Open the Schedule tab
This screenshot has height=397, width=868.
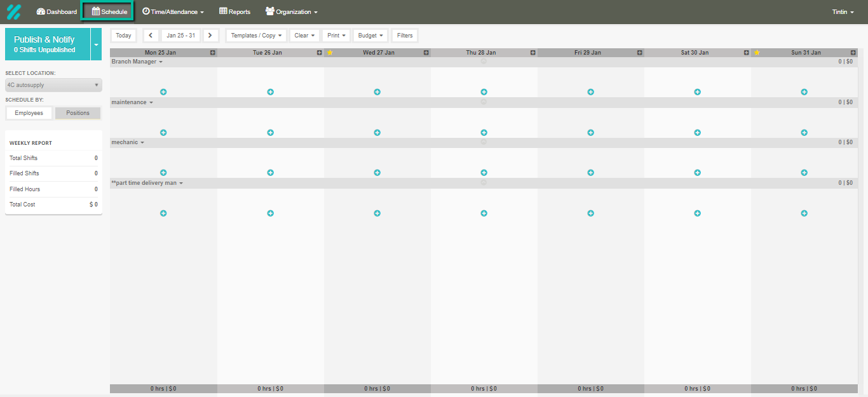(x=109, y=12)
